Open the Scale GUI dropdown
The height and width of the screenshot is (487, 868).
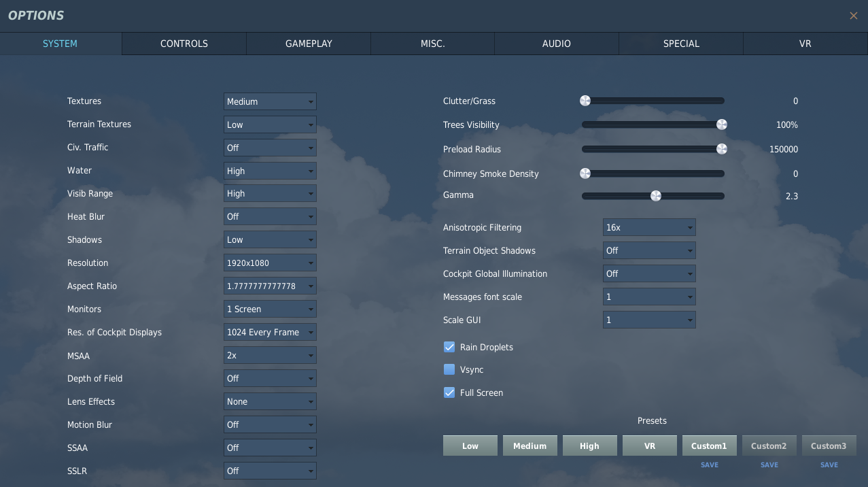tap(649, 320)
